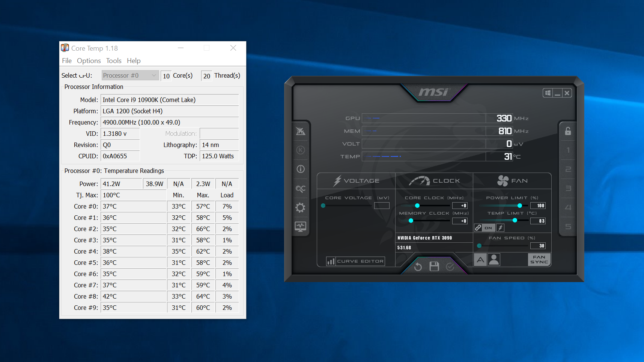The height and width of the screenshot is (362, 644).
Task: Turn off the voltage/power link ON switch
Action: click(488, 228)
